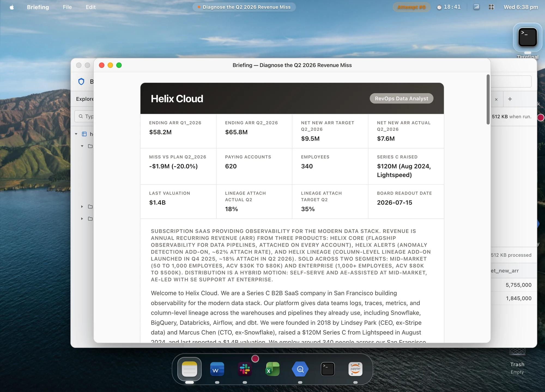545x392 pixels.
Task: Launch Jupyter from the dock
Action: pyautogui.click(x=355, y=369)
